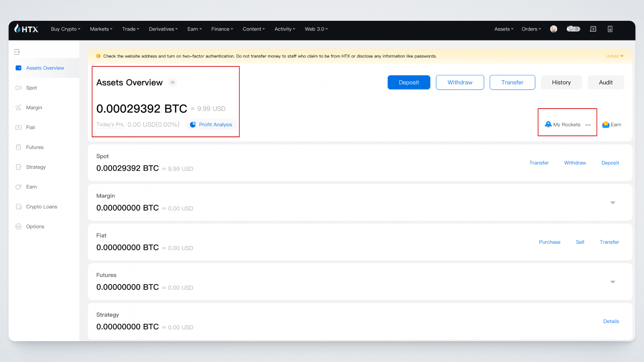The image size is (644, 362).
Task: Open Earn via the piggy icon
Action: [x=606, y=124]
